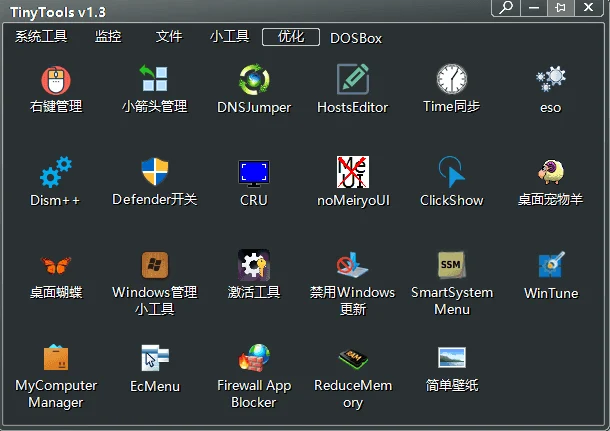Launch the Dism++ tool

55,173
